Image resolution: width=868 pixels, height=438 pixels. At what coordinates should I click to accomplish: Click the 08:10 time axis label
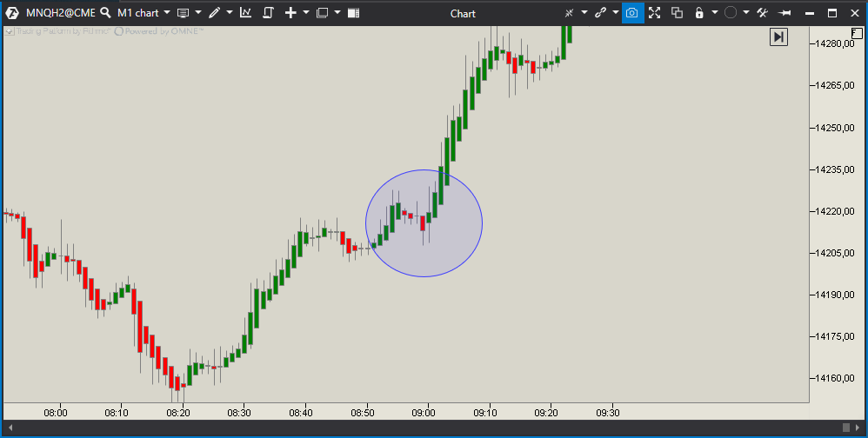[x=117, y=413]
